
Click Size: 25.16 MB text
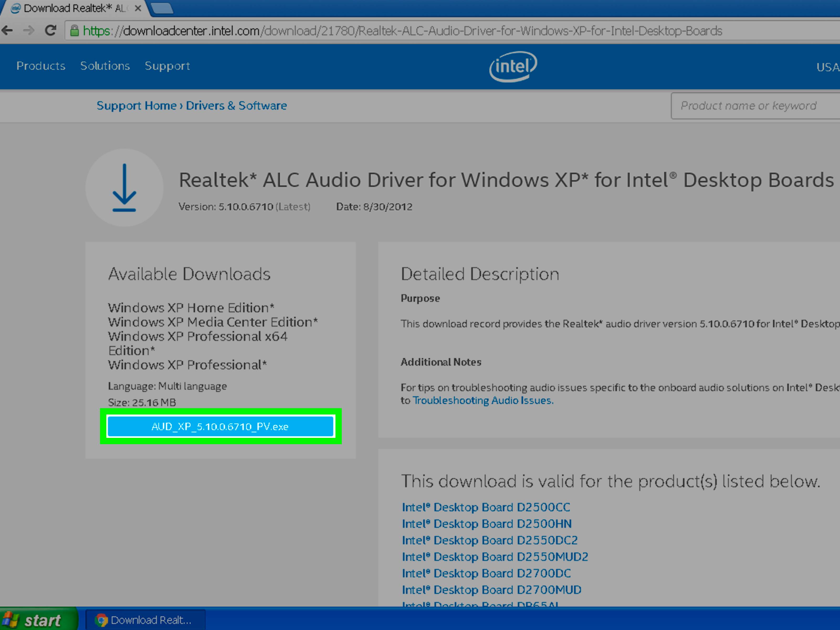click(142, 402)
